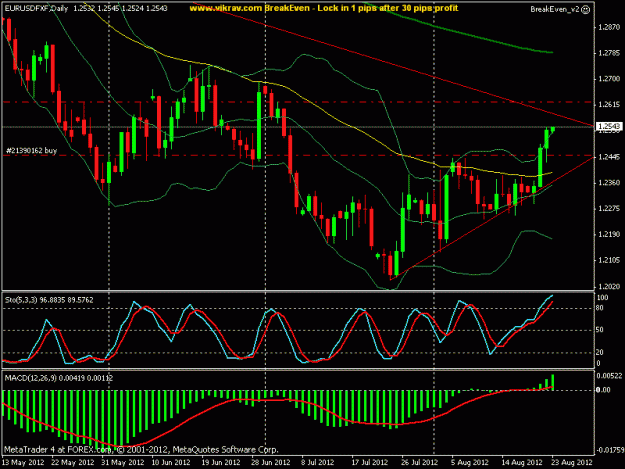
Task: Click the 1.2870 price scale value
Action: click(x=609, y=27)
